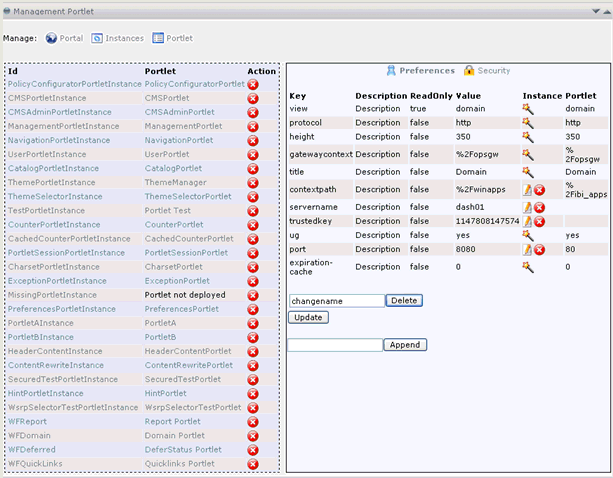Delete the trustedkey instance preference
This screenshot has width=613, height=478.
point(539,221)
